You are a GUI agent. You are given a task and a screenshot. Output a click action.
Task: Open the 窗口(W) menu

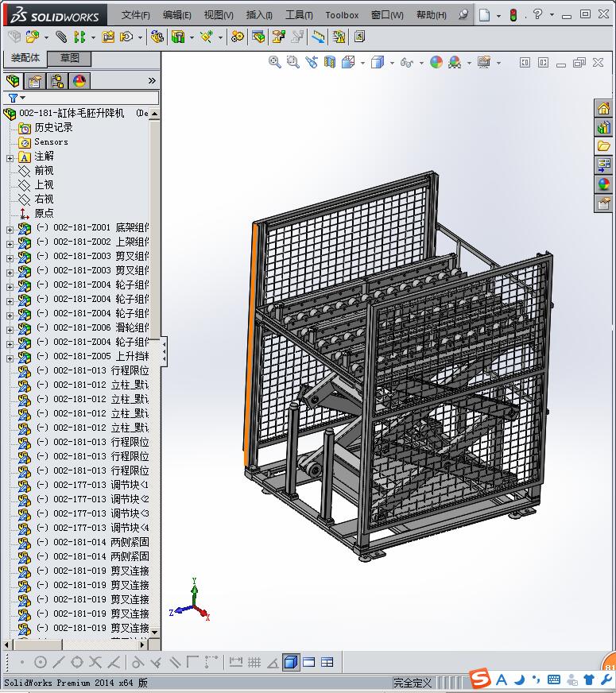pos(387,15)
